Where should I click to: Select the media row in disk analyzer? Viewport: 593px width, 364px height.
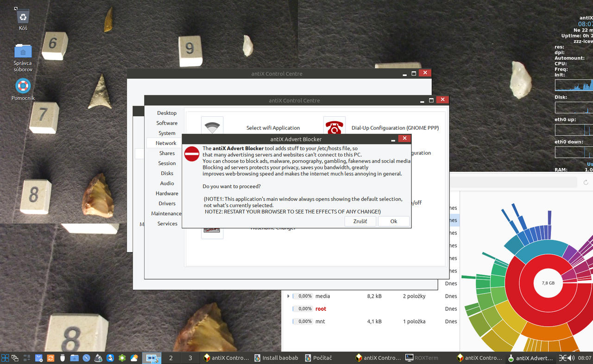[x=371, y=296]
